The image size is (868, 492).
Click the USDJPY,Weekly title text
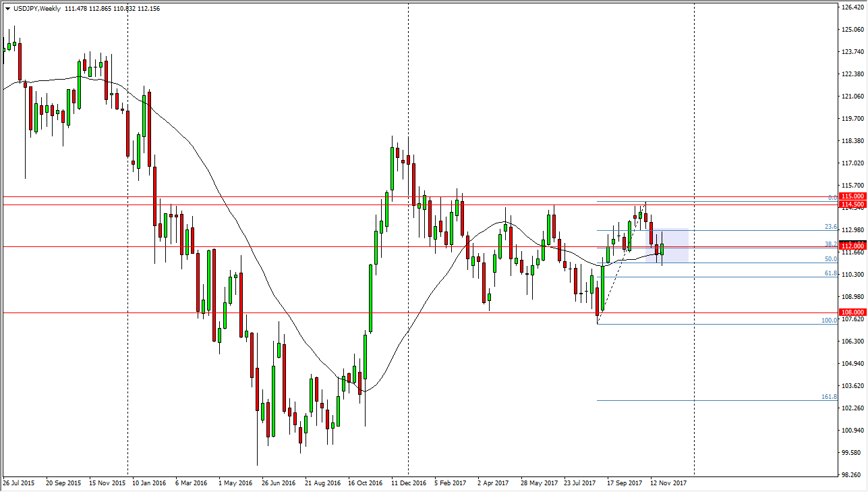coord(37,9)
